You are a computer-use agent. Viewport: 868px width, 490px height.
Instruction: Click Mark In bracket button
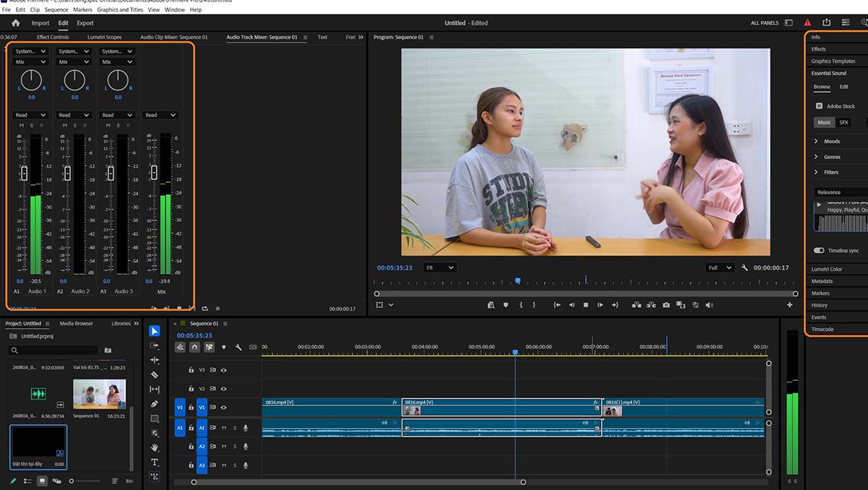[x=521, y=305]
